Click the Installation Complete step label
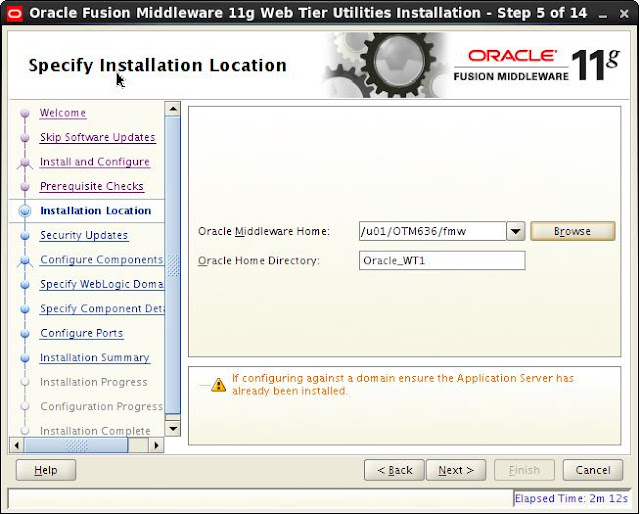The image size is (640, 514). coord(95,431)
